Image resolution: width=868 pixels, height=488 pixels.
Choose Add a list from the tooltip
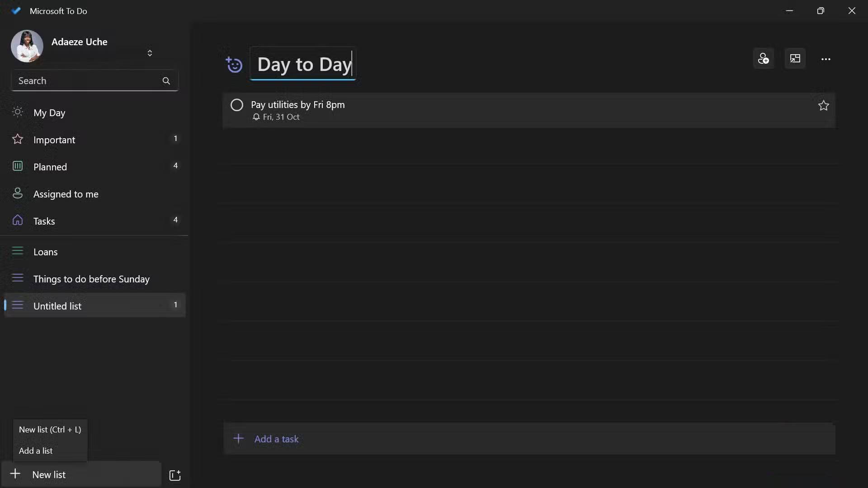(x=36, y=450)
